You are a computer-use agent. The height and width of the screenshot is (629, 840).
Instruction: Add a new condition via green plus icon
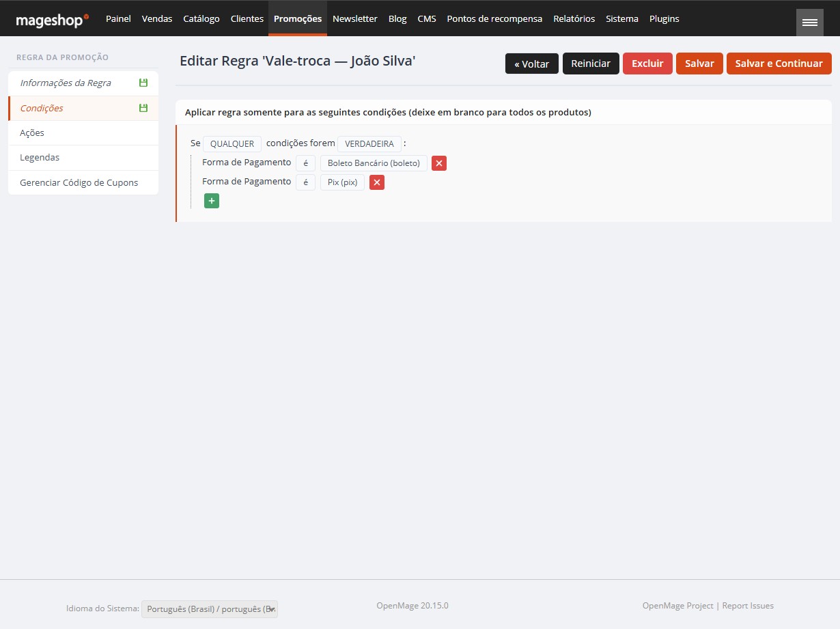tap(211, 200)
